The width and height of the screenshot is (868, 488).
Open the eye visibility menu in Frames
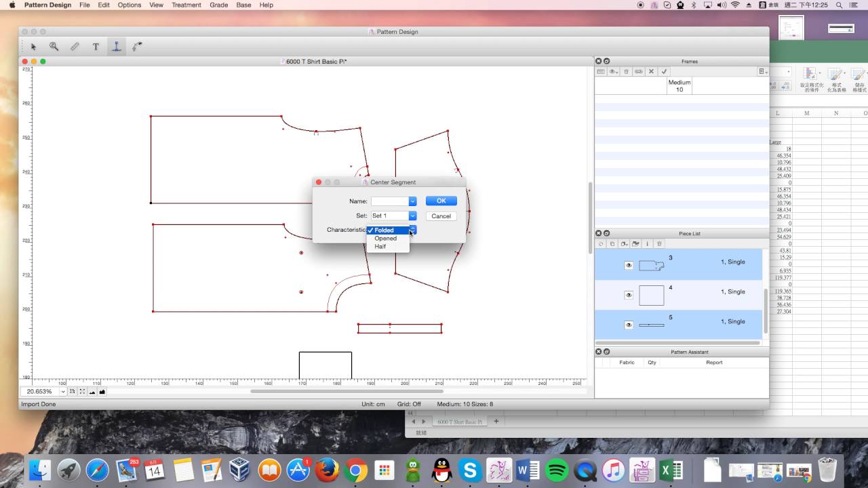pyautogui.click(x=613, y=71)
